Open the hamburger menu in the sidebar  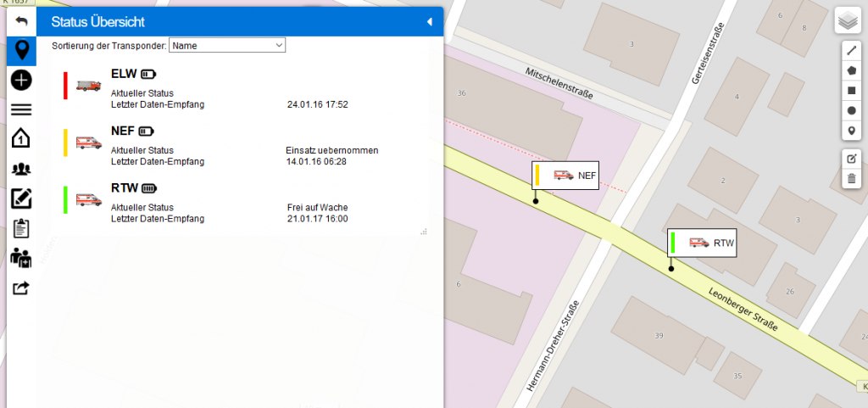[x=21, y=109]
